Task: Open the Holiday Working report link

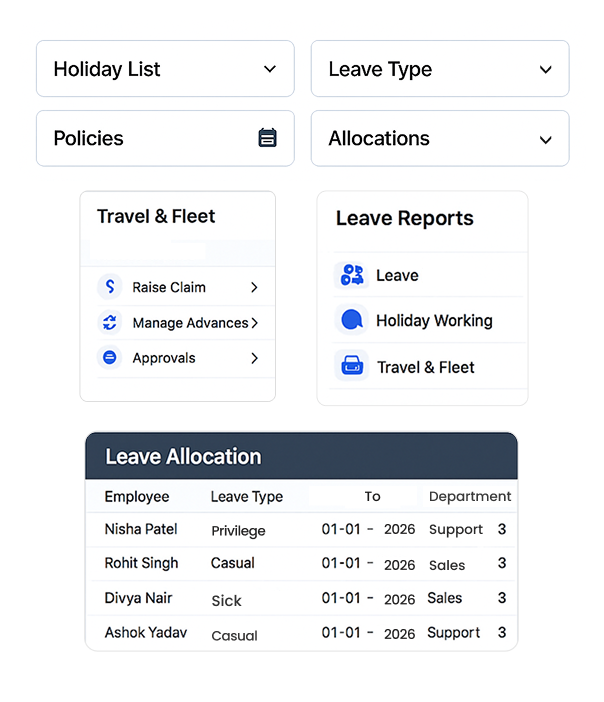Action: [434, 321]
